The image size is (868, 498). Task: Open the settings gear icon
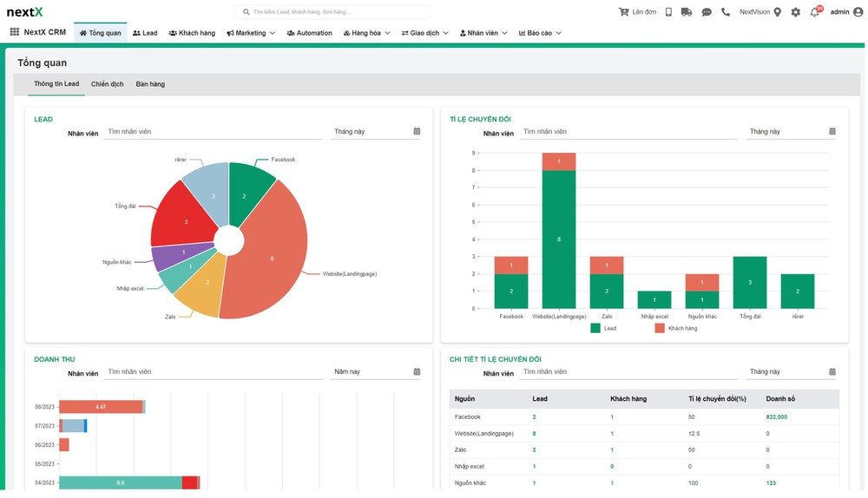(795, 12)
